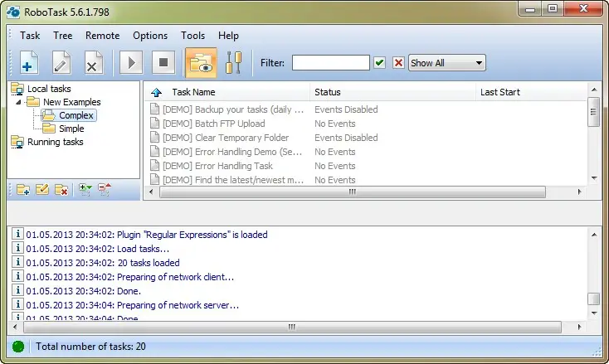This screenshot has width=609, height=364.
Task: Click document icon of Batch FTP Upload task
Action: 154,124
